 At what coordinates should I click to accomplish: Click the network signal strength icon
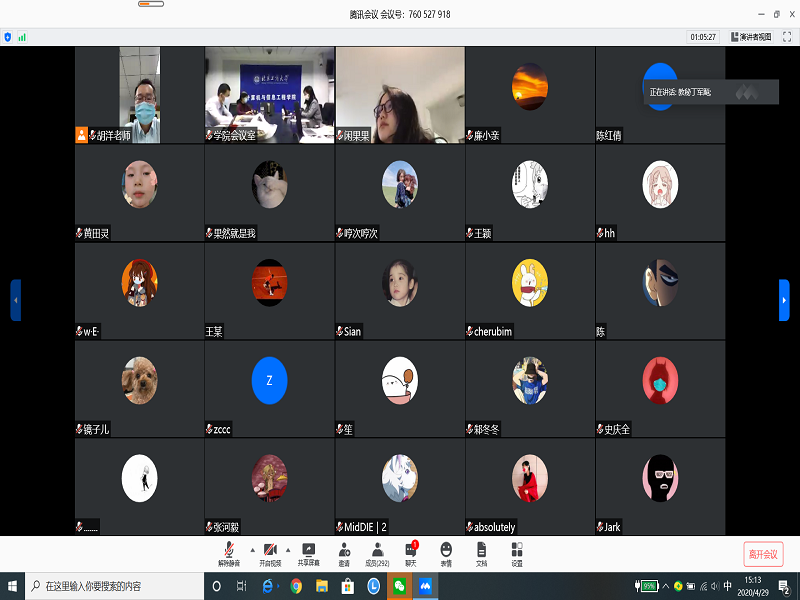[x=22, y=37]
